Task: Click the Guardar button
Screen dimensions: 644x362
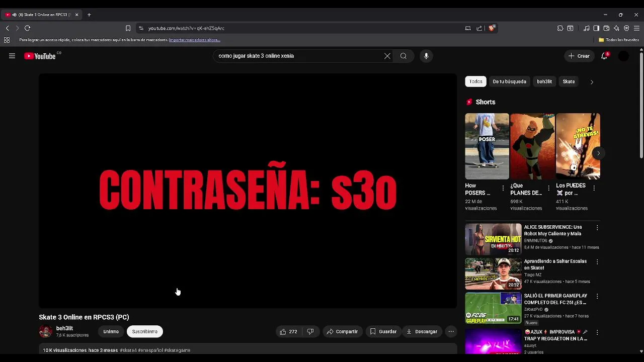Action: 383,331
